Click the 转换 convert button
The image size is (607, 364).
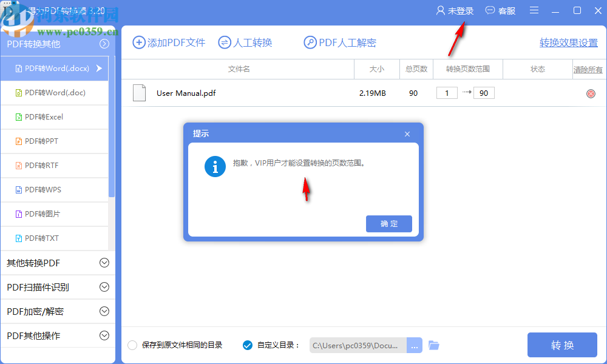pos(562,345)
